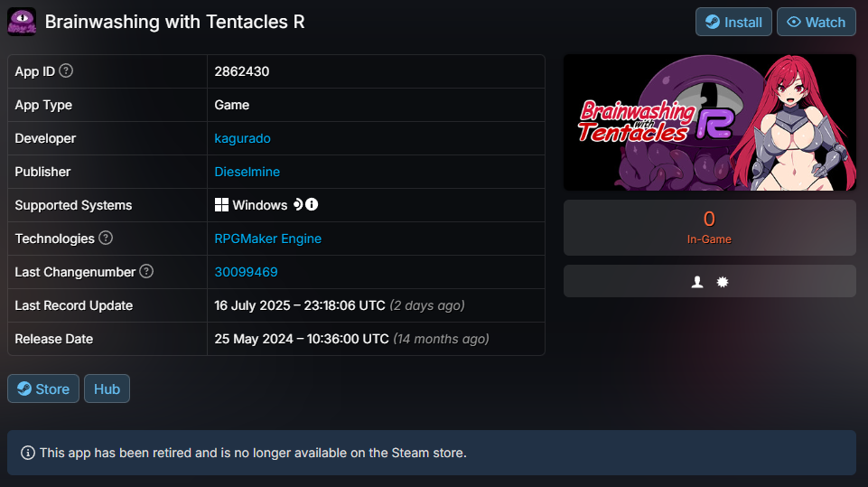Open the Hub button
The height and width of the screenshot is (487, 868).
tap(107, 389)
